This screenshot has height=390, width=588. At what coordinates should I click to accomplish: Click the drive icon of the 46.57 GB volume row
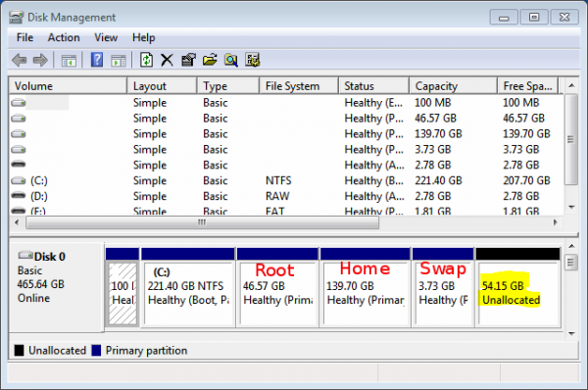pos(19,119)
